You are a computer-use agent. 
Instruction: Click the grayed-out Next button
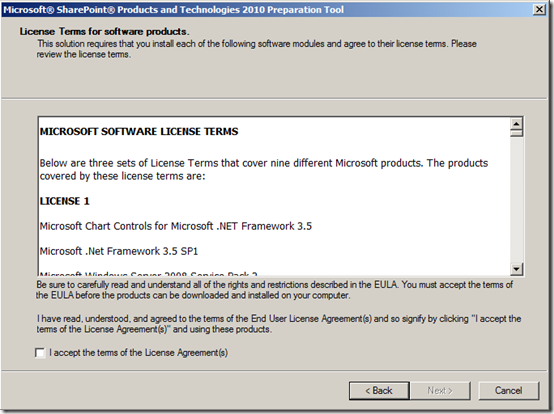point(440,391)
